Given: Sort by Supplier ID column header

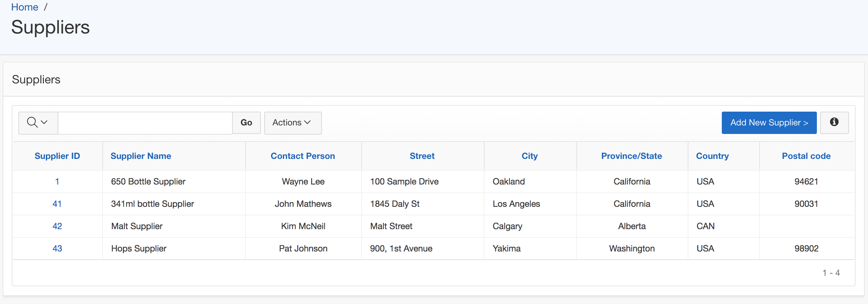Looking at the screenshot, I should tap(57, 156).
